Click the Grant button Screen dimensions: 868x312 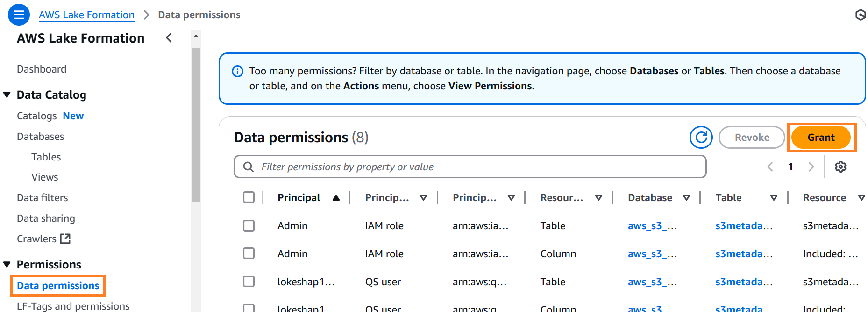point(821,138)
